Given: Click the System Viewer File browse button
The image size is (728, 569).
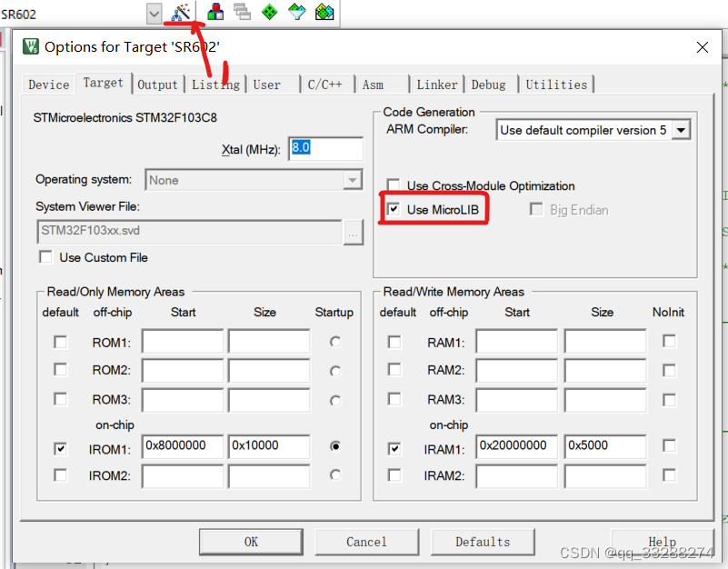Looking at the screenshot, I should (x=353, y=232).
